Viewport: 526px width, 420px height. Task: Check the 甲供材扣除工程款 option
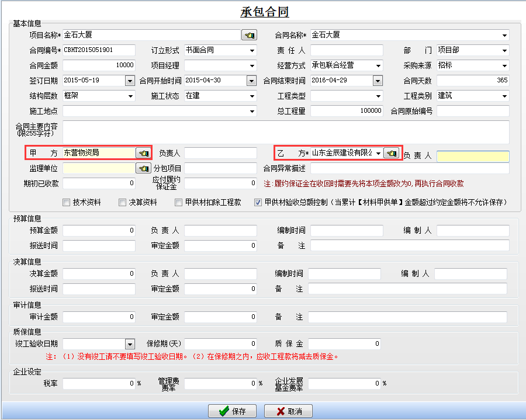tap(179, 203)
